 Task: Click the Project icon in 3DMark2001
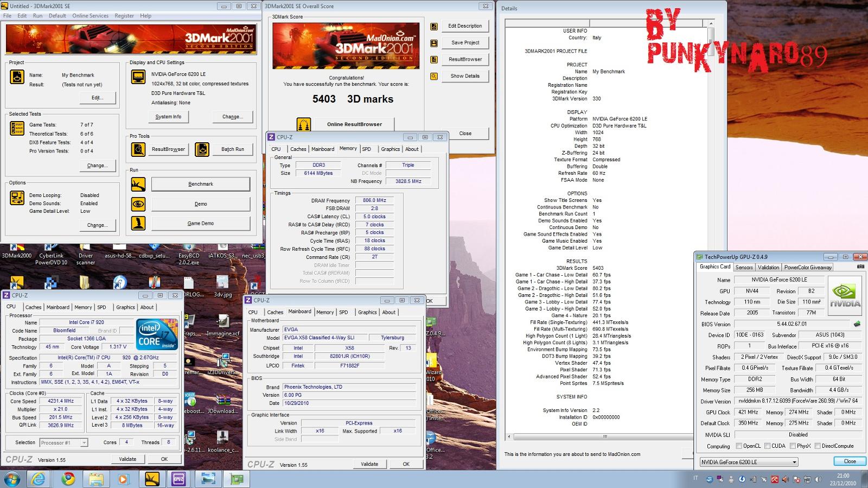[x=17, y=77]
